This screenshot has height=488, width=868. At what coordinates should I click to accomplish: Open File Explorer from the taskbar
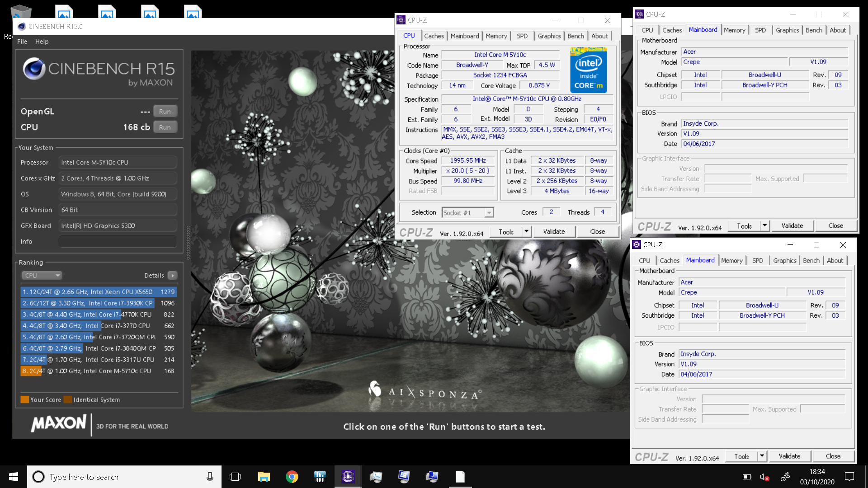pyautogui.click(x=264, y=477)
